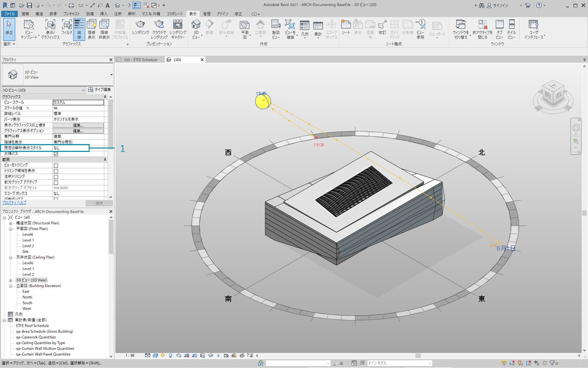Close the {3D} view tab
This screenshot has width=588, height=368.
pyautogui.click(x=202, y=60)
